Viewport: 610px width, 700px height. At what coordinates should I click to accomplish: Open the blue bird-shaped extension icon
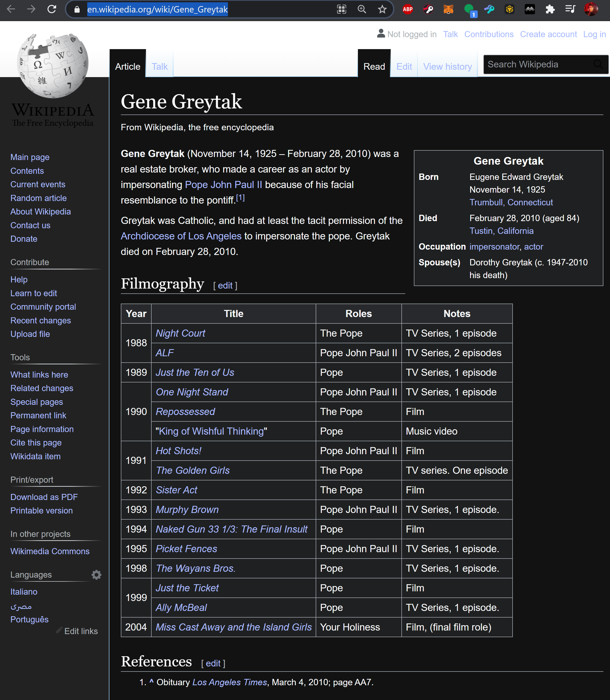(x=489, y=9)
